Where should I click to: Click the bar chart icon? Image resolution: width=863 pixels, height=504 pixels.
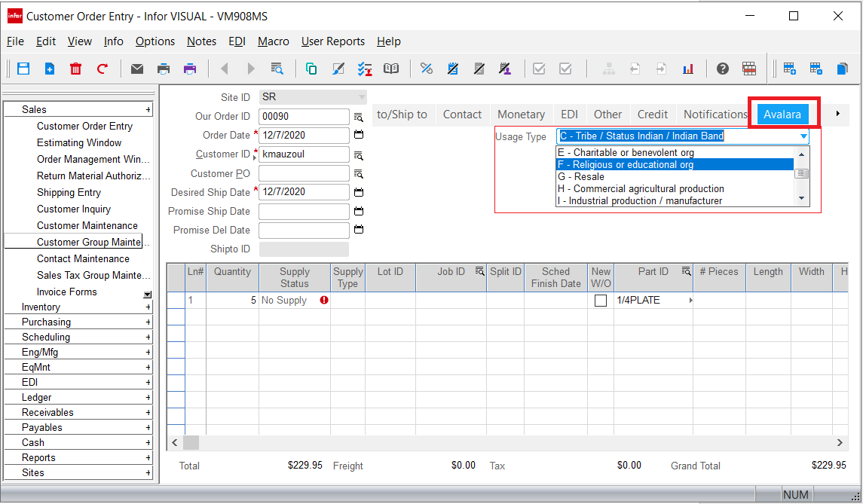coord(688,69)
